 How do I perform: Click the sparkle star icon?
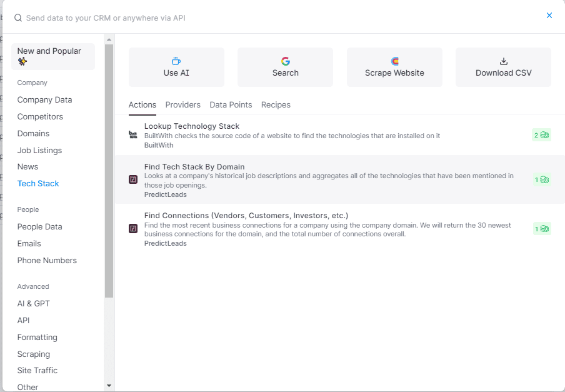coord(22,62)
